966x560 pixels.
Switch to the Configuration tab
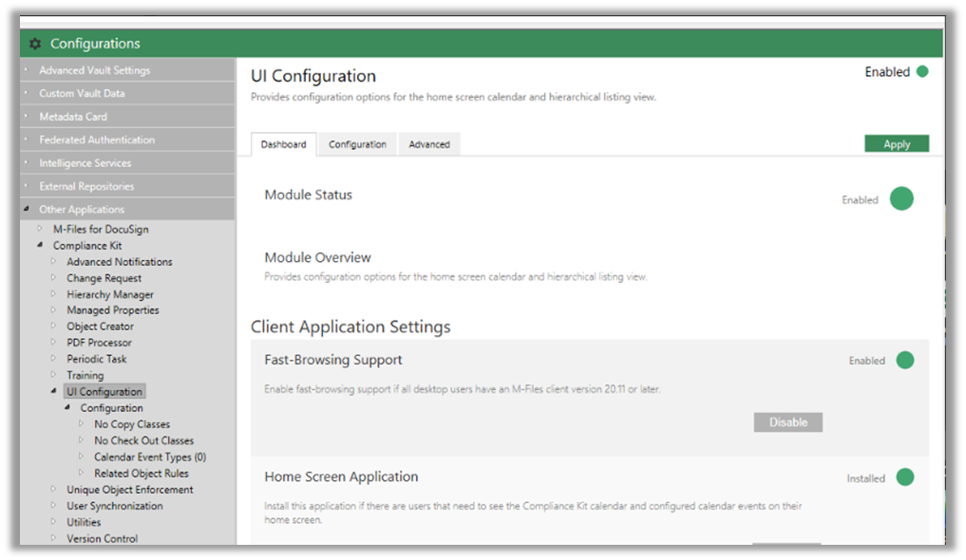pos(357,144)
